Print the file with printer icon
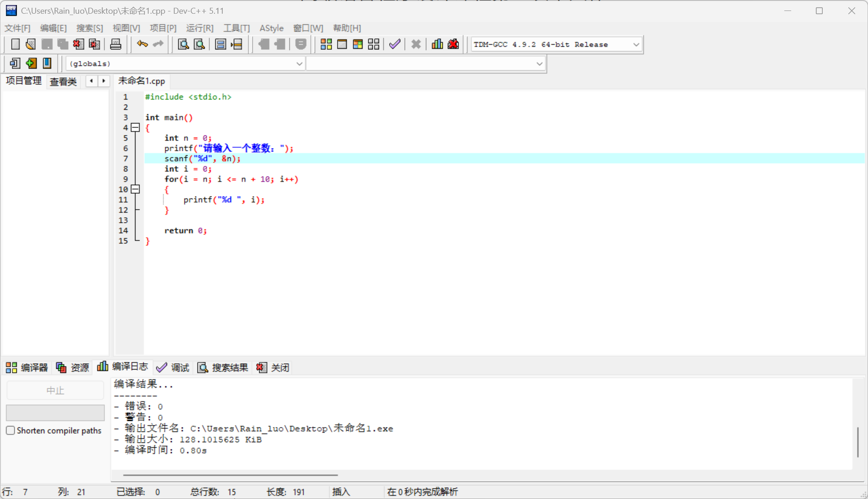868x499 pixels. (116, 44)
